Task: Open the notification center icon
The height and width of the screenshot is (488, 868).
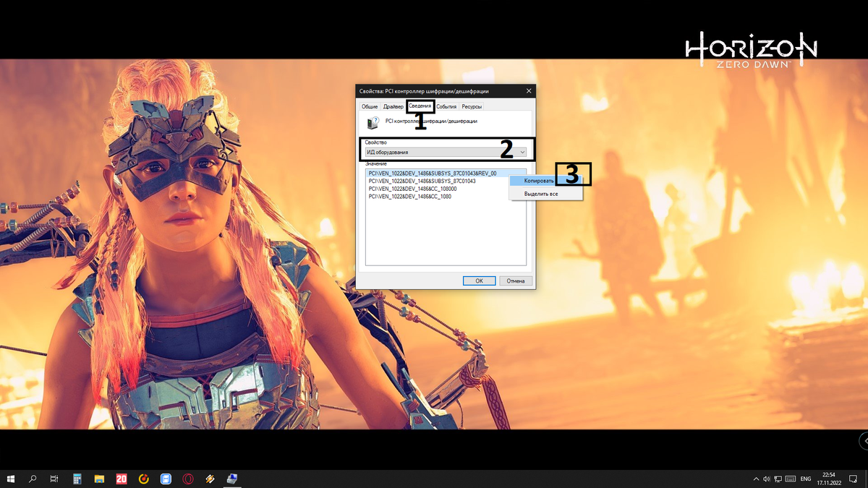Action: [854, 479]
